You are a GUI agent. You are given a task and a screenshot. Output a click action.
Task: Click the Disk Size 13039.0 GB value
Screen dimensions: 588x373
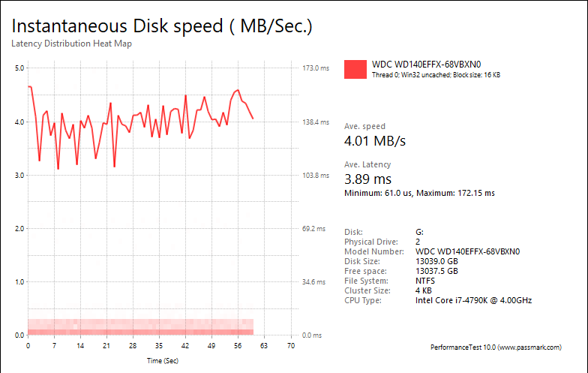(436, 261)
